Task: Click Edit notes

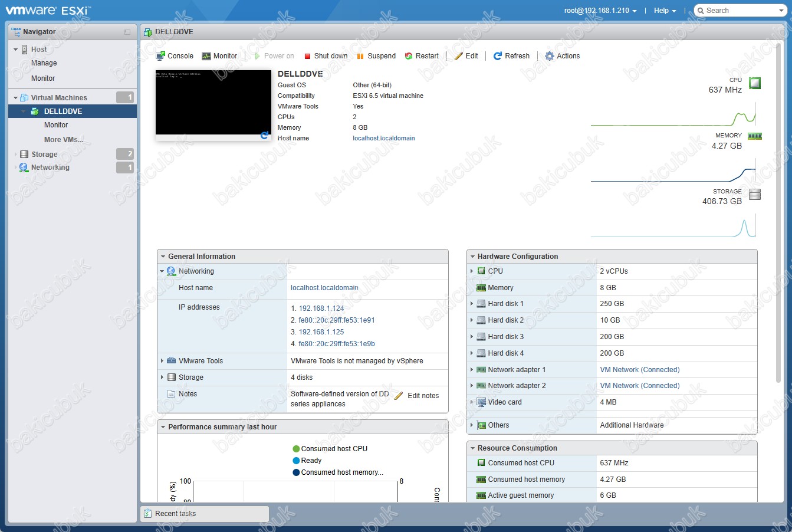Action: click(x=417, y=396)
